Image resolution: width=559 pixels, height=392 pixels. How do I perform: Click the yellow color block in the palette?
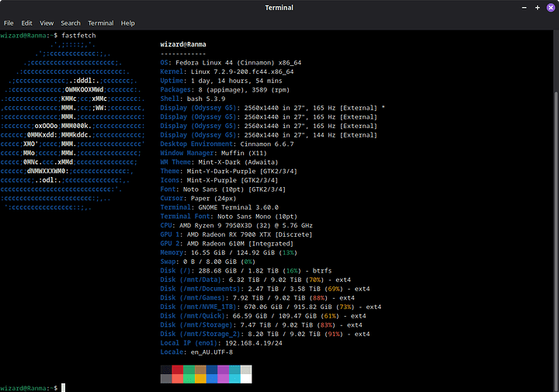pyautogui.click(x=200, y=379)
